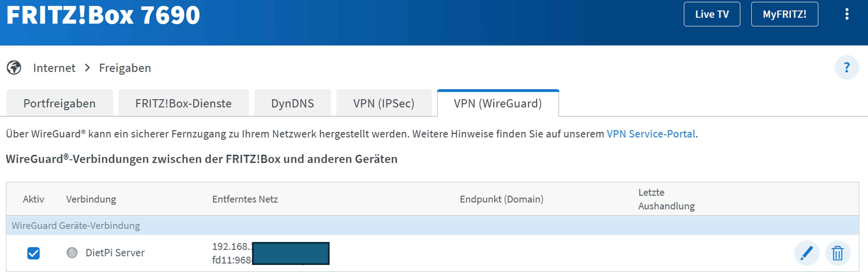Screen dimensions: 868x279
Task: Click the FRITZ!Box 7690 logo title
Action: [x=103, y=15]
